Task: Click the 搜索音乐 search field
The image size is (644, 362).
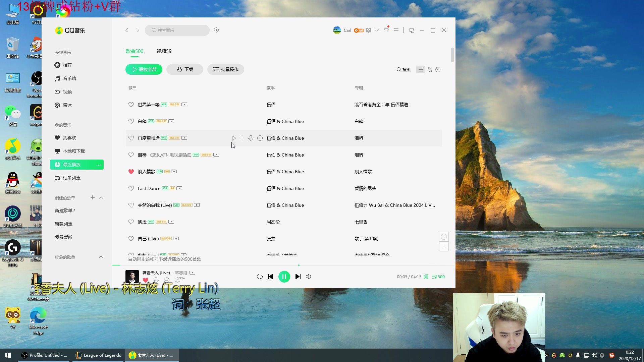Action: tap(177, 30)
